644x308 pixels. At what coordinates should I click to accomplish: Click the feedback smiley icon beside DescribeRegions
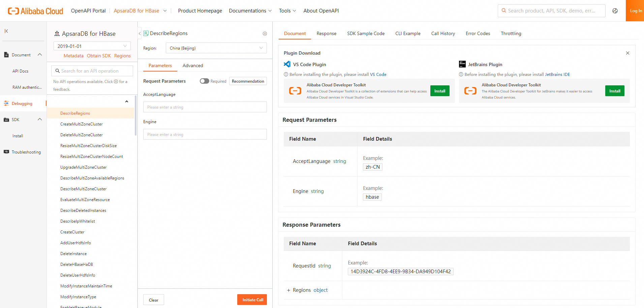[265, 34]
